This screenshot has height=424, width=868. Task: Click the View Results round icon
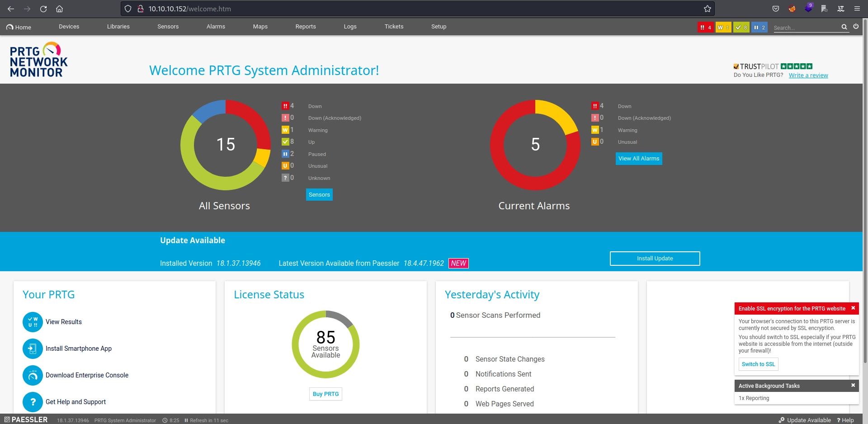tap(33, 322)
